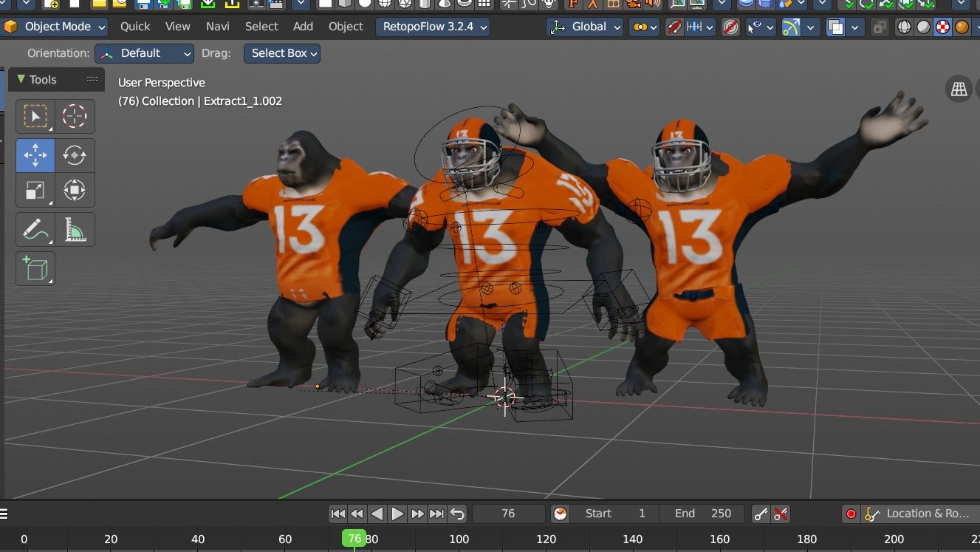Click the keying set icon beside Location & Ro...

(x=872, y=514)
